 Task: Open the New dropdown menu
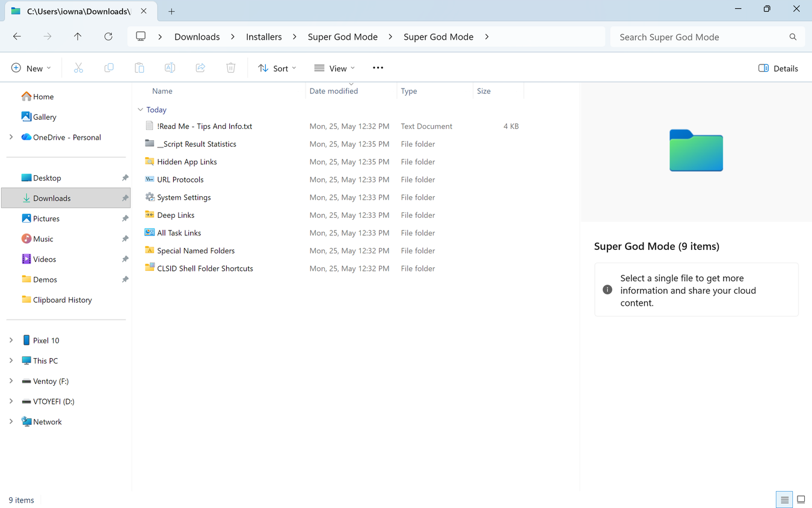pos(31,68)
